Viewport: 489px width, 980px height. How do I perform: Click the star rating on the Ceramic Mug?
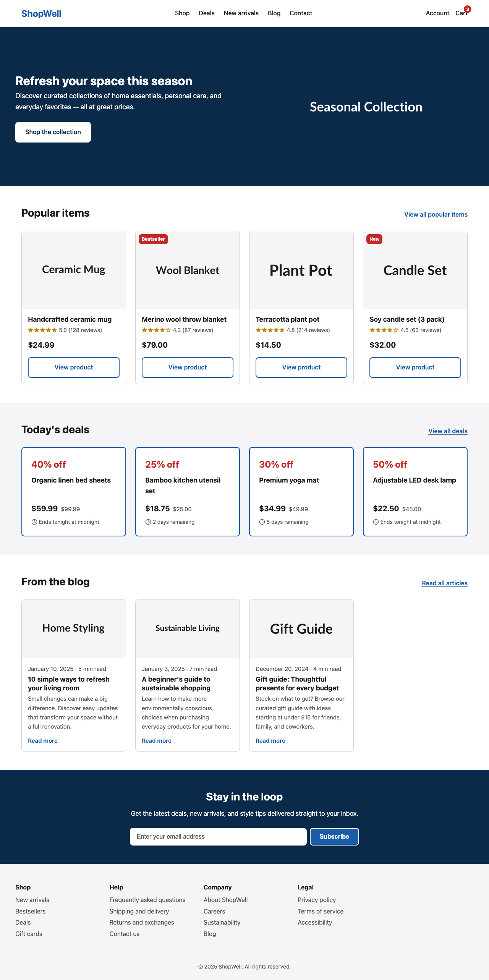[42, 330]
